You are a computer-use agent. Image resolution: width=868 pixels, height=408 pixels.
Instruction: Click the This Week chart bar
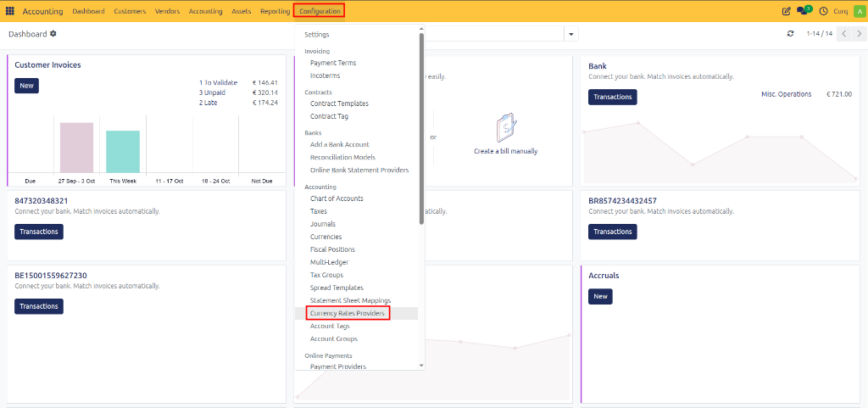tap(123, 152)
